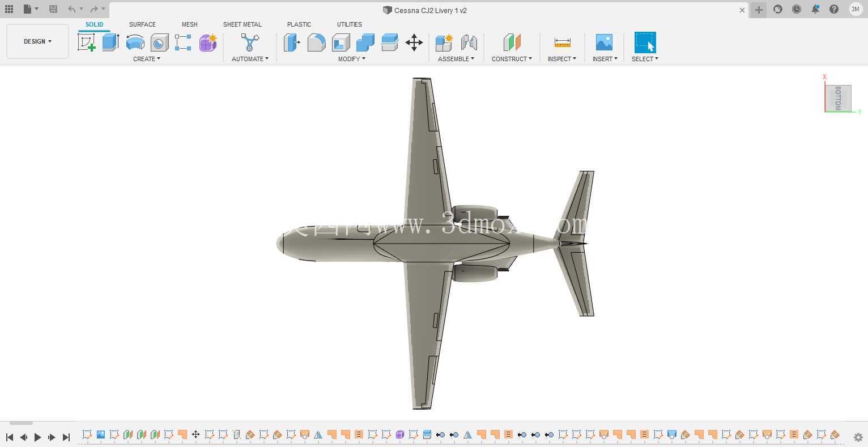
Task: Select the canvas image feature in the timeline
Action: point(100,435)
